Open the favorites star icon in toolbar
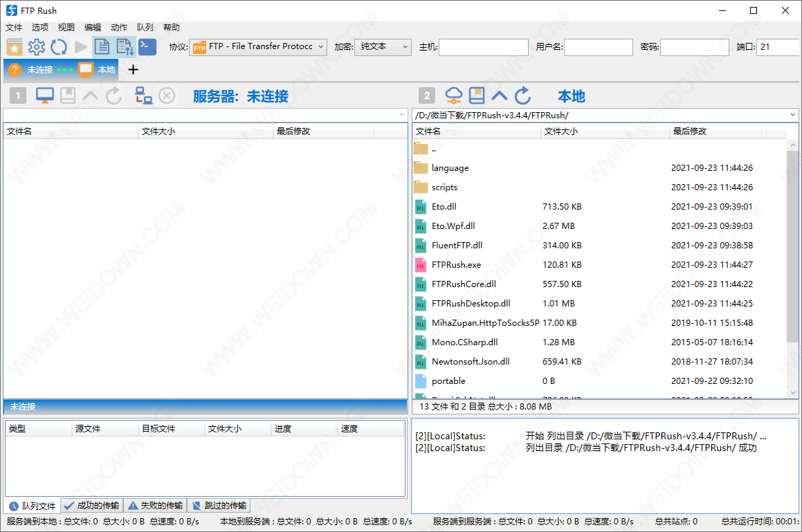This screenshot has height=532, width=802. (15, 47)
